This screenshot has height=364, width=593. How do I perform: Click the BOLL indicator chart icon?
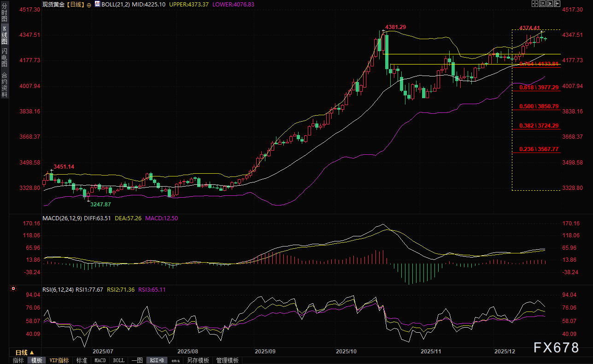point(97,4)
